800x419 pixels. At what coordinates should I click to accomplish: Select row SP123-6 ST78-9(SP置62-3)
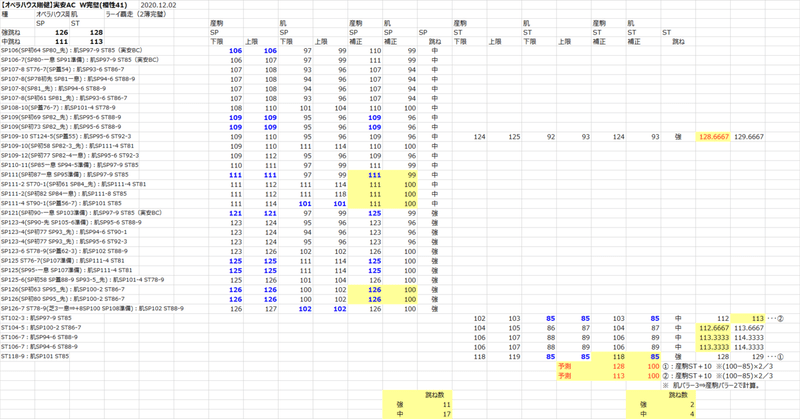(x=64, y=251)
